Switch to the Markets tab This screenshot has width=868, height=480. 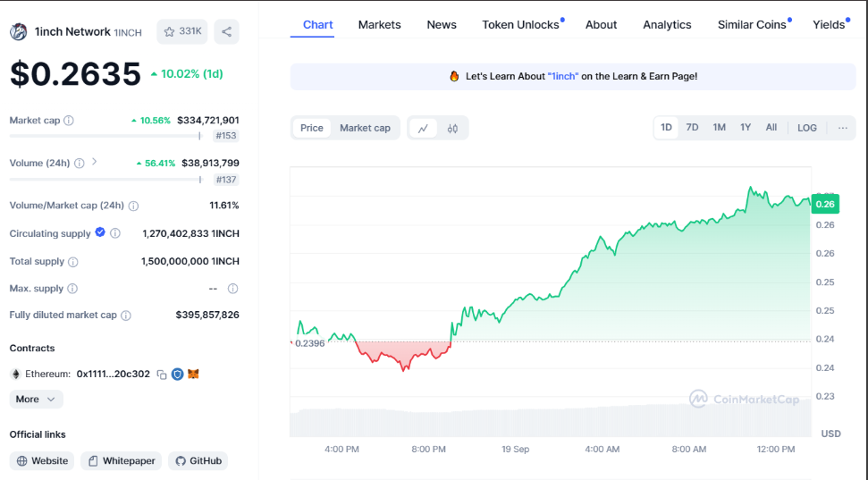point(379,25)
